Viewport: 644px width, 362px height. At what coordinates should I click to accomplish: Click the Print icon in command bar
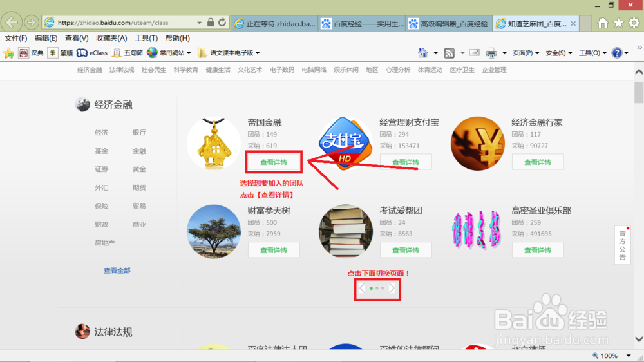click(x=491, y=53)
